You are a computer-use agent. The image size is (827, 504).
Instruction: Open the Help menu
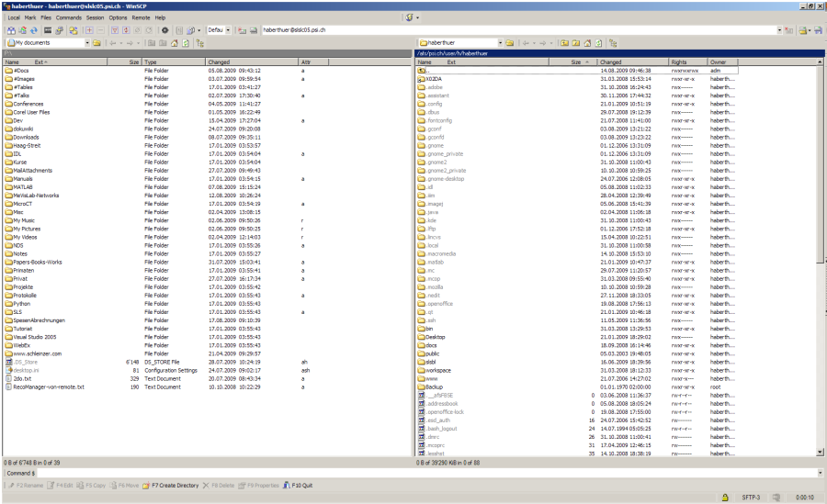160,17
